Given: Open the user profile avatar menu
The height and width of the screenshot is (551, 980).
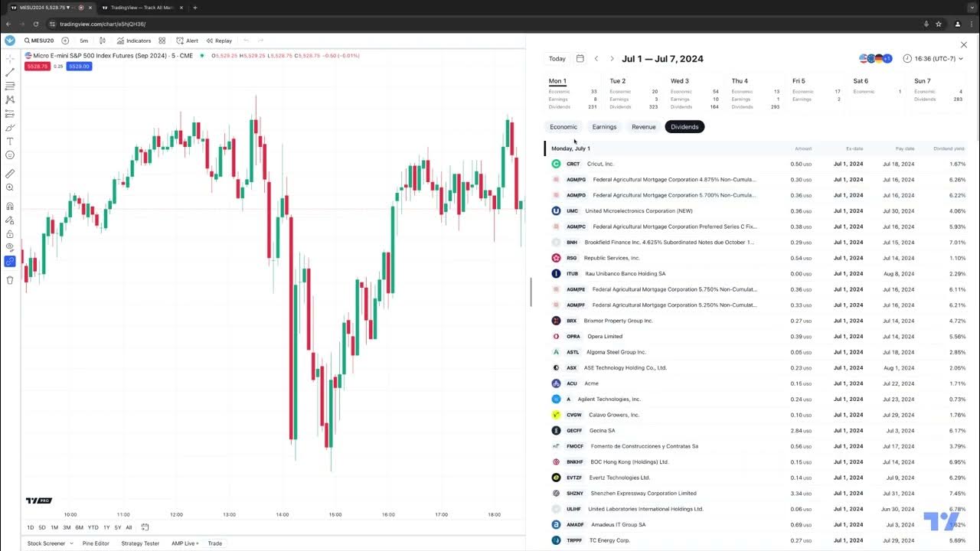Looking at the screenshot, I should 10,41.
